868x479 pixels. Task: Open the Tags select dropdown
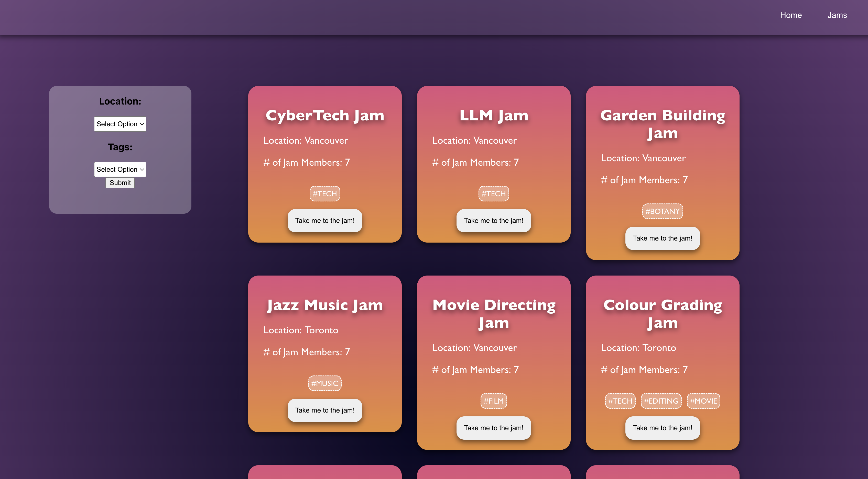pyautogui.click(x=120, y=169)
